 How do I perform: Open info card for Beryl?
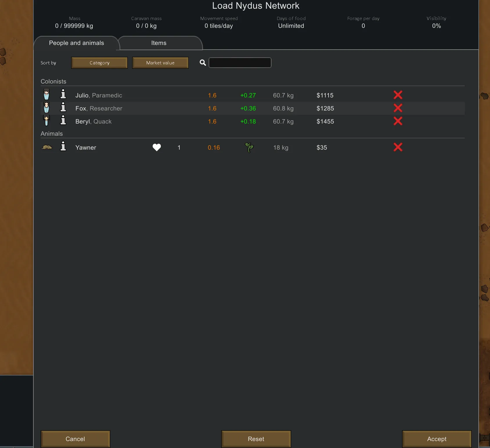(x=63, y=121)
